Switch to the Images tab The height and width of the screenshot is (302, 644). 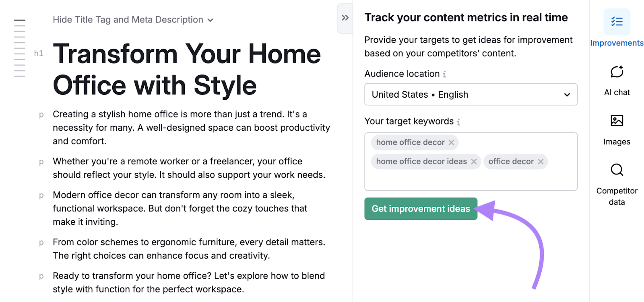(x=616, y=129)
